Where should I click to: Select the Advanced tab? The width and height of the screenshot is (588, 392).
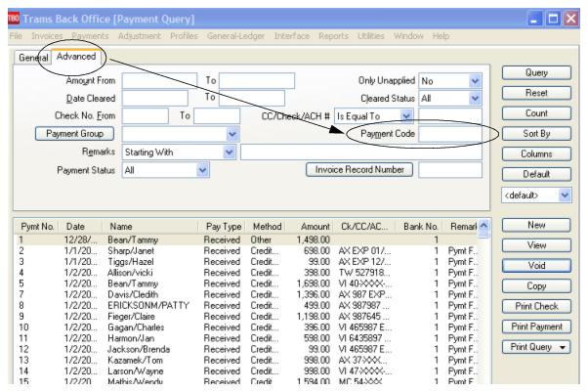tap(76, 57)
